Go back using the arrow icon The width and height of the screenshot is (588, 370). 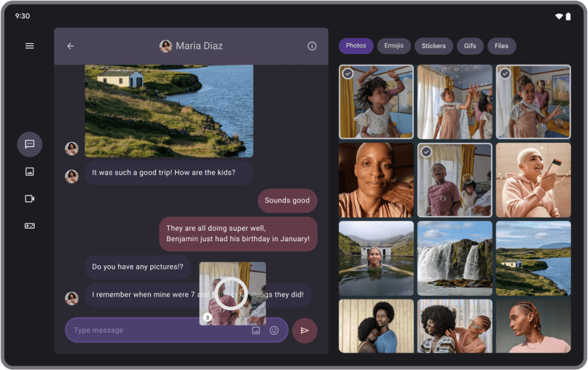[71, 46]
